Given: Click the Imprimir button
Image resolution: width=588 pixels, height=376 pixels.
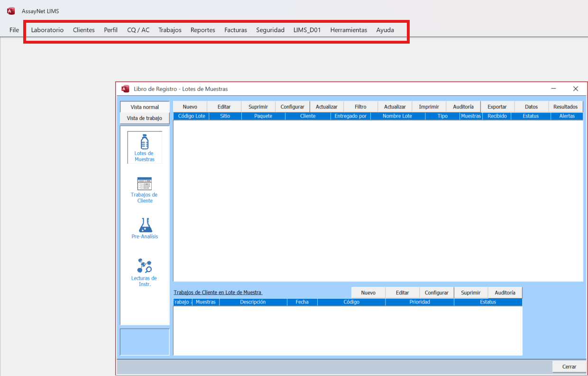Looking at the screenshot, I should 429,107.
